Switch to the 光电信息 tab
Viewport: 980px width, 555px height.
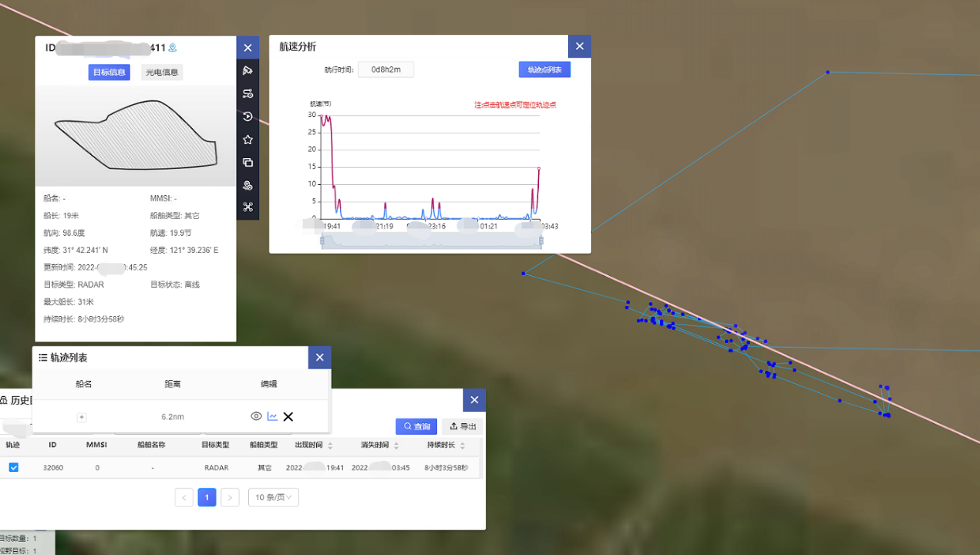click(162, 72)
